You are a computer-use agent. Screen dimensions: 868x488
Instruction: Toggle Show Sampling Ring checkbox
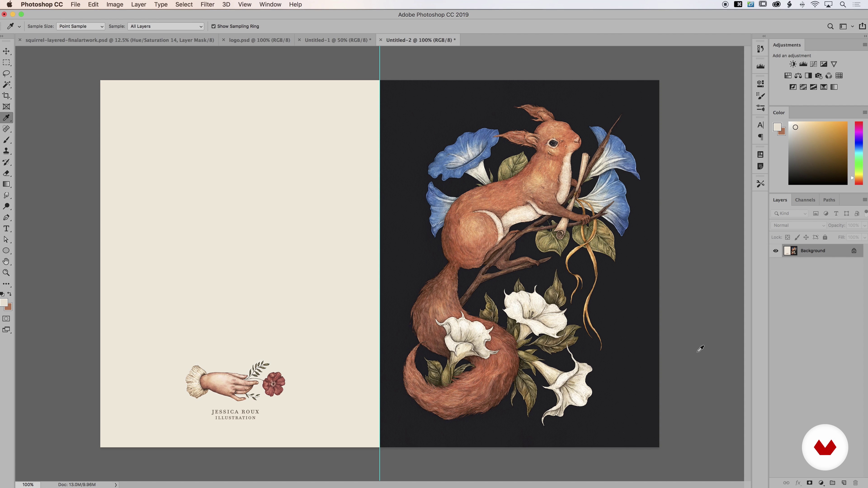[213, 26]
